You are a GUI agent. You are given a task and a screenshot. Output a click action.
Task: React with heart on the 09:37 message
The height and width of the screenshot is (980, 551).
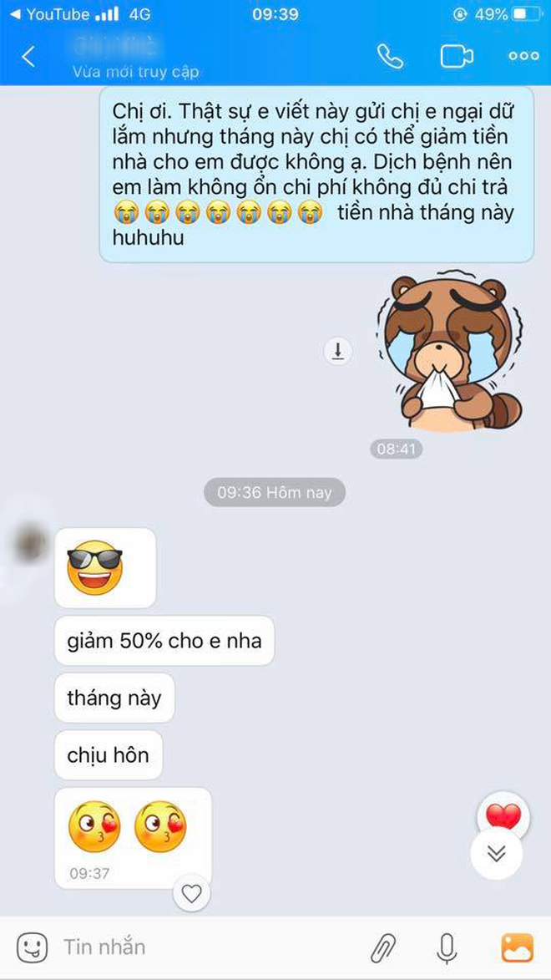tap(192, 894)
